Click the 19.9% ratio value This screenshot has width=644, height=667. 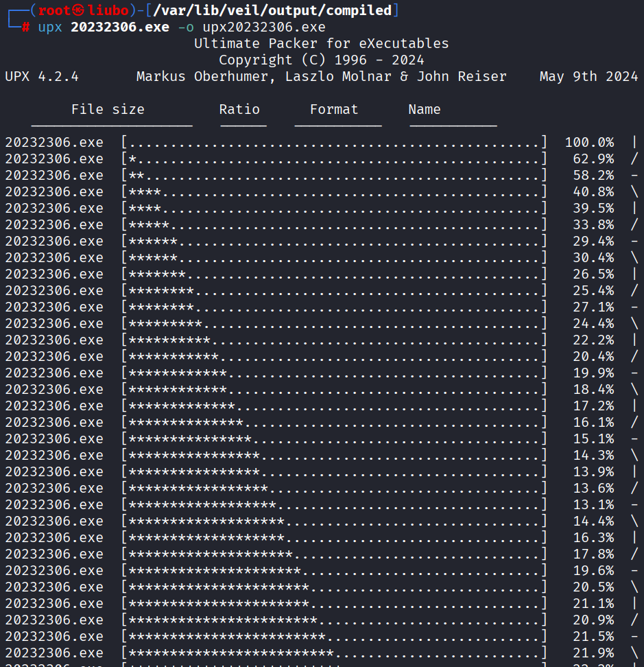pos(593,373)
